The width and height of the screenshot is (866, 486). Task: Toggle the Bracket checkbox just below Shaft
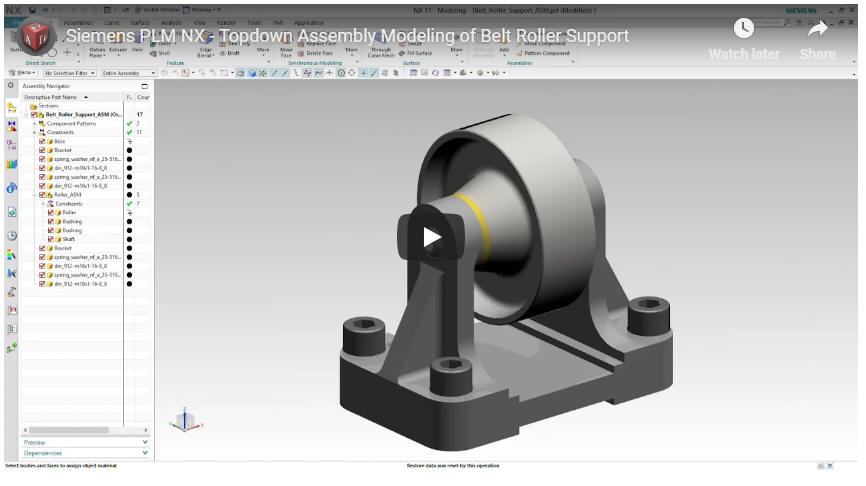coord(42,249)
